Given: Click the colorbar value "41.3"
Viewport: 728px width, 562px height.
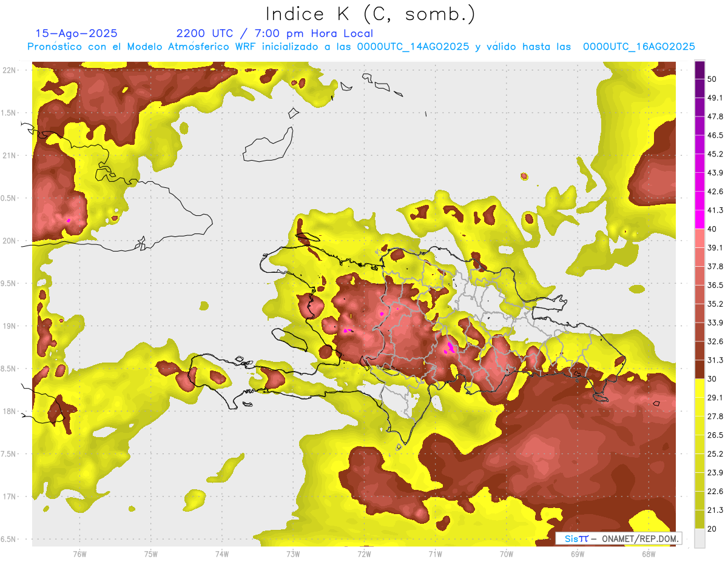Looking at the screenshot, I should (x=715, y=210).
